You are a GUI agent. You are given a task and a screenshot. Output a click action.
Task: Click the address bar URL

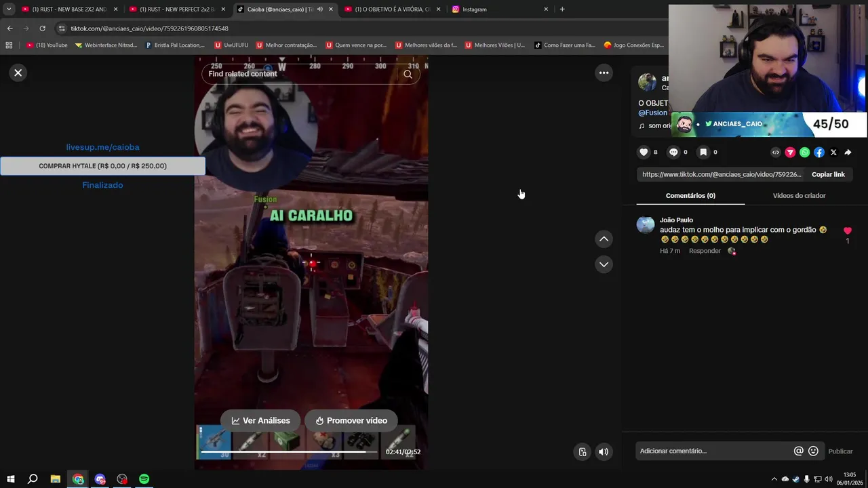coord(149,28)
